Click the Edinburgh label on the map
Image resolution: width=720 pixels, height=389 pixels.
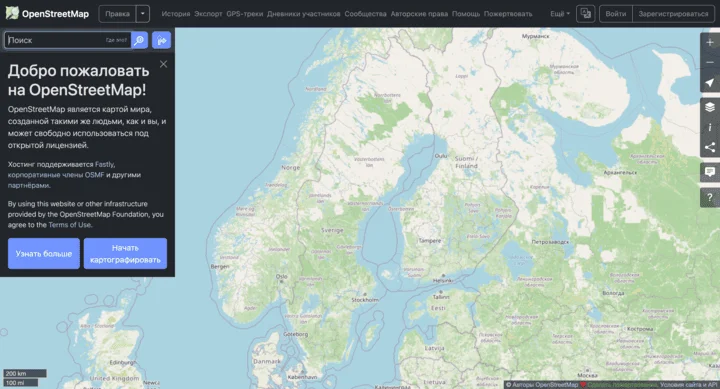point(123,362)
